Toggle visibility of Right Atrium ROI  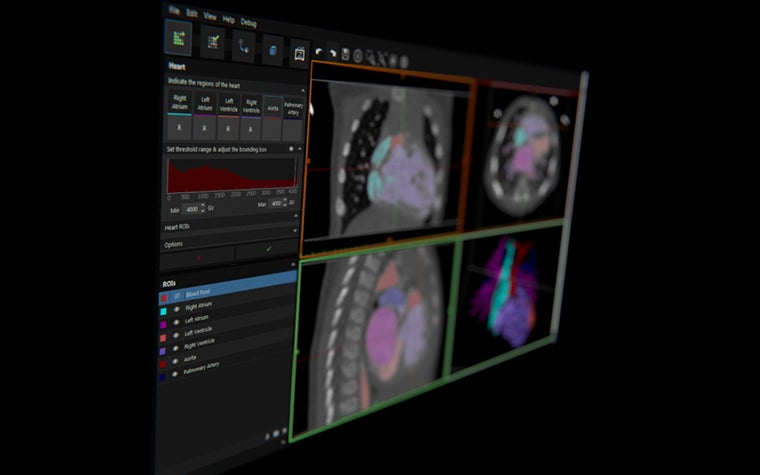click(176, 309)
